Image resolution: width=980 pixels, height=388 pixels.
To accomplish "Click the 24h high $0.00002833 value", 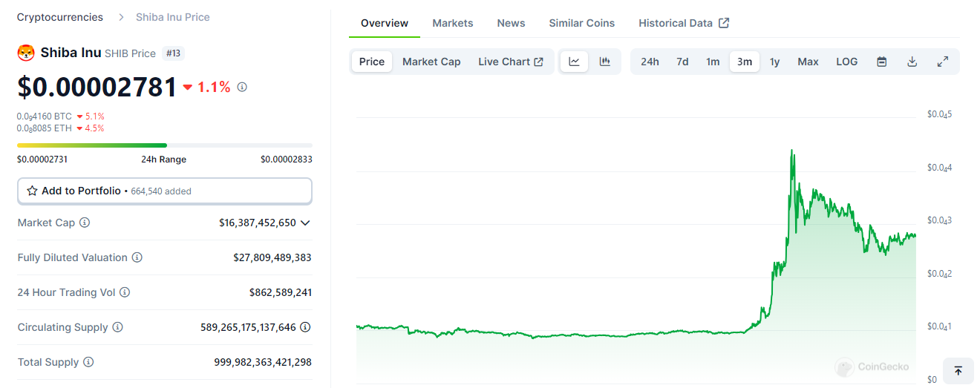I will (x=287, y=160).
